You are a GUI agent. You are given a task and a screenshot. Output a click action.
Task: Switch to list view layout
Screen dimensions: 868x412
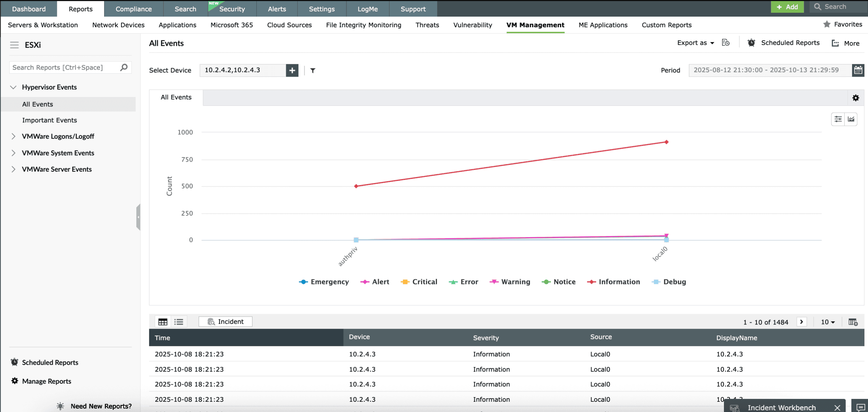(179, 322)
